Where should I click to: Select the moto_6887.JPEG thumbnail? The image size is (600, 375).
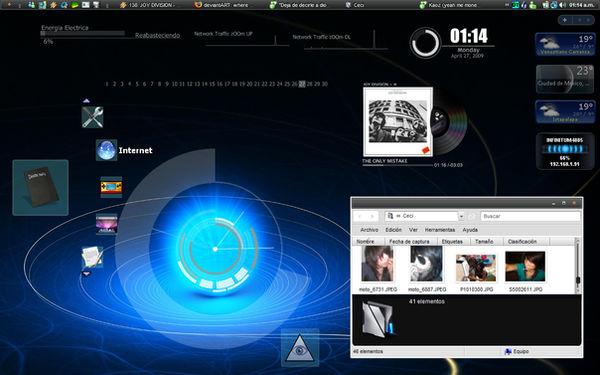pyautogui.click(x=426, y=264)
